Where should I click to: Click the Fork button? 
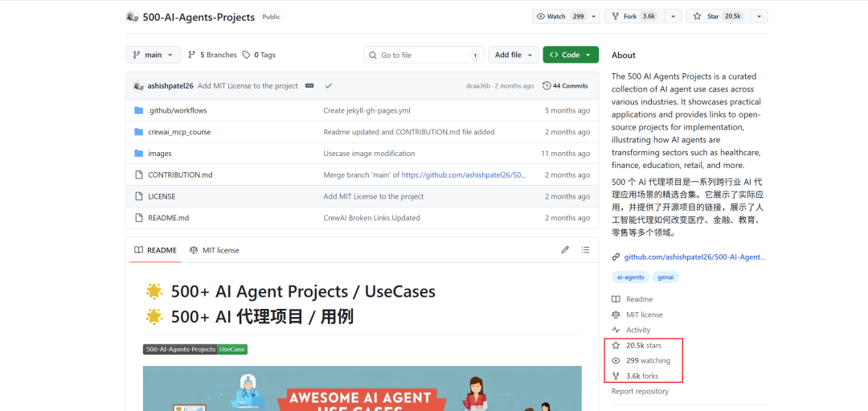pyautogui.click(x=634, y=17)
